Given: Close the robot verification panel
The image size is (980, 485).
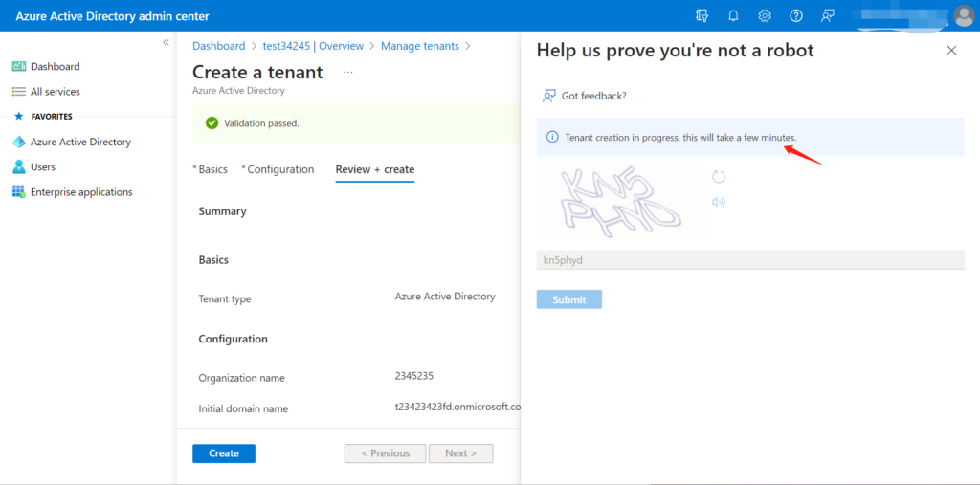Looking at the screenshot, I should coord(951,51).
